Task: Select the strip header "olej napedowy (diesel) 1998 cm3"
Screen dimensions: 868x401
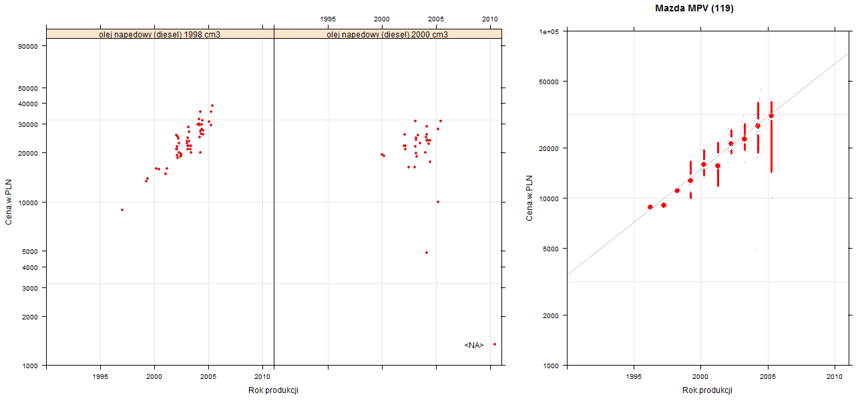Action: pyautogui.click(x=160, y=34)
